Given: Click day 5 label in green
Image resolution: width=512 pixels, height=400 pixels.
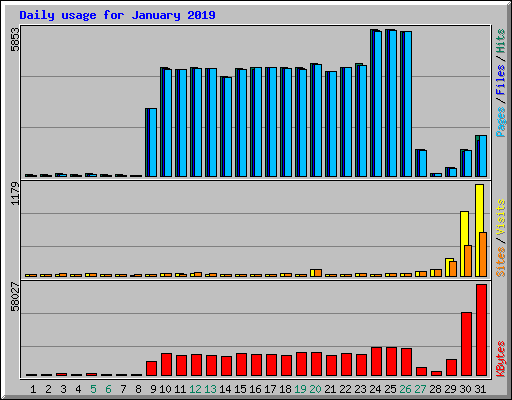Looking at the screenshot, I should click(93, 389).
